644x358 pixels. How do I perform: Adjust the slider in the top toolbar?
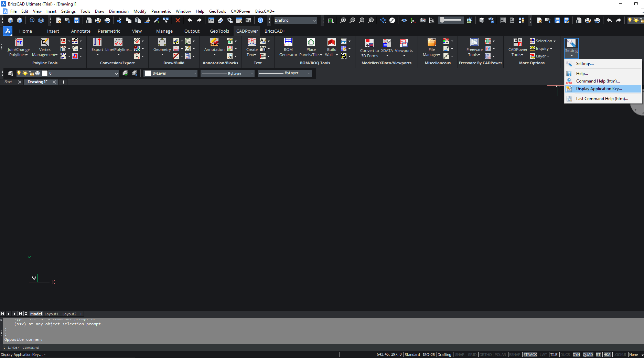(451, 20)
